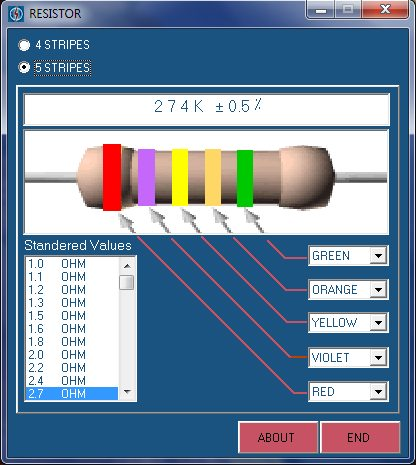This screenshot has height=465, width=417.
Task: Open the ORANGE stripe color dropdown
Action: tap(378, 290)
